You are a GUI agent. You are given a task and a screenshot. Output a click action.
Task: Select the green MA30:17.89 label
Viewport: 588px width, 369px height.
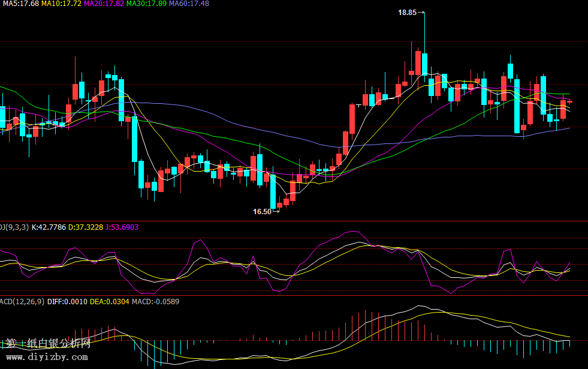146,4
